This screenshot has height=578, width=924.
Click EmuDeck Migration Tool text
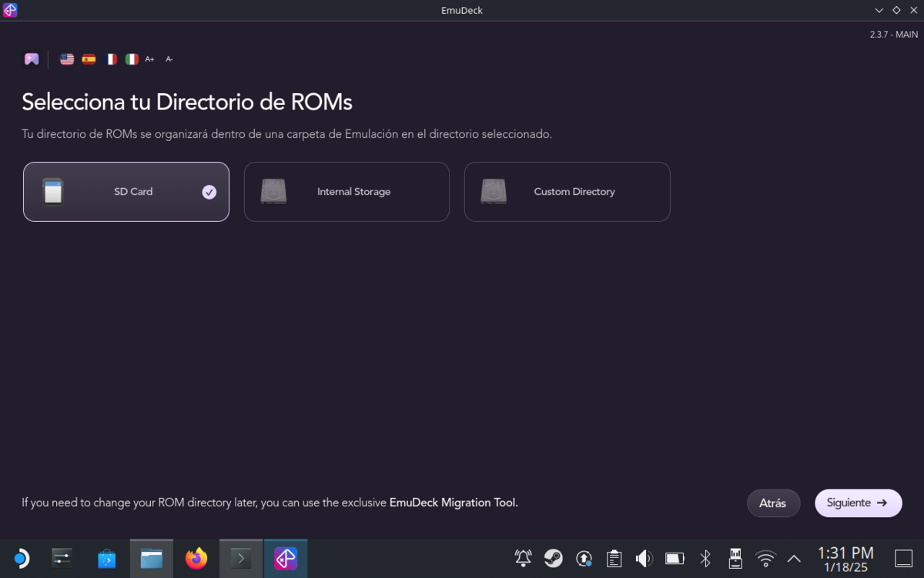coord(454,502)
